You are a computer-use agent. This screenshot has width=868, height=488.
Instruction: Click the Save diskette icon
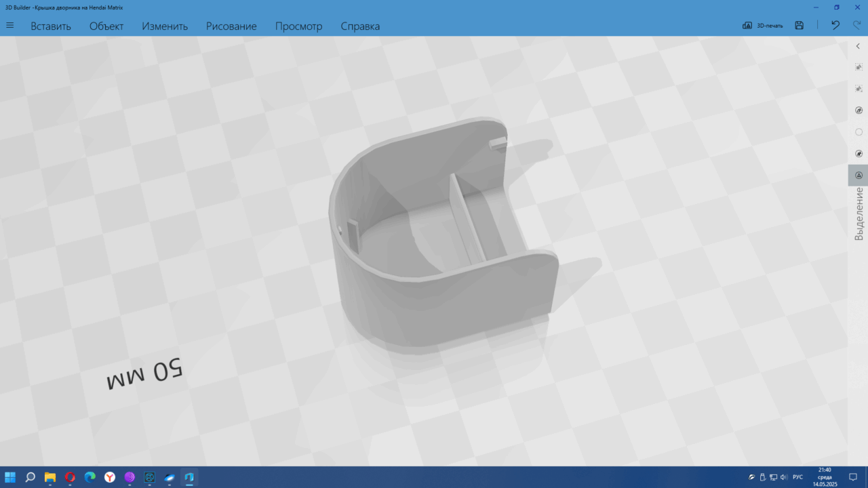[x=800, y=26]
